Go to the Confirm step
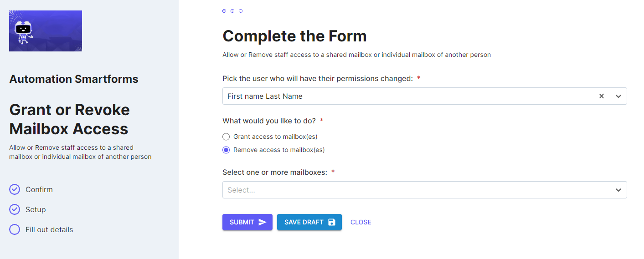 click(39, 189)
